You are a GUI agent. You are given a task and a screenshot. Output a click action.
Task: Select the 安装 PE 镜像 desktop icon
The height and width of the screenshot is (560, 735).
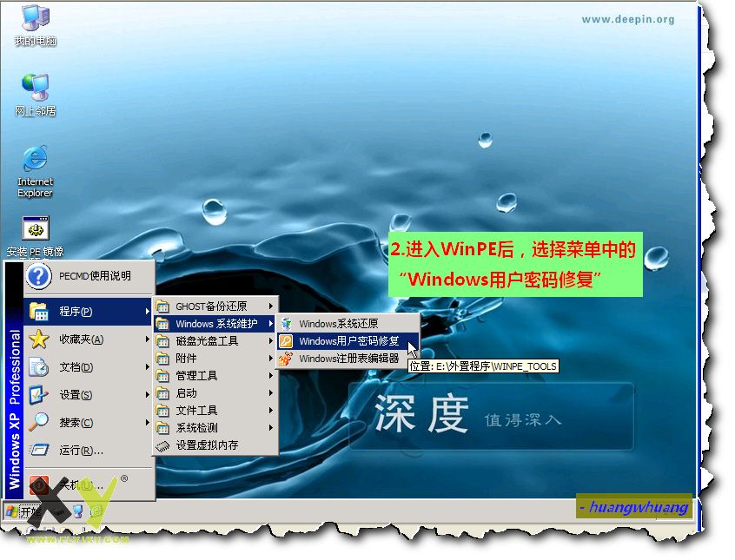point(35,237)
